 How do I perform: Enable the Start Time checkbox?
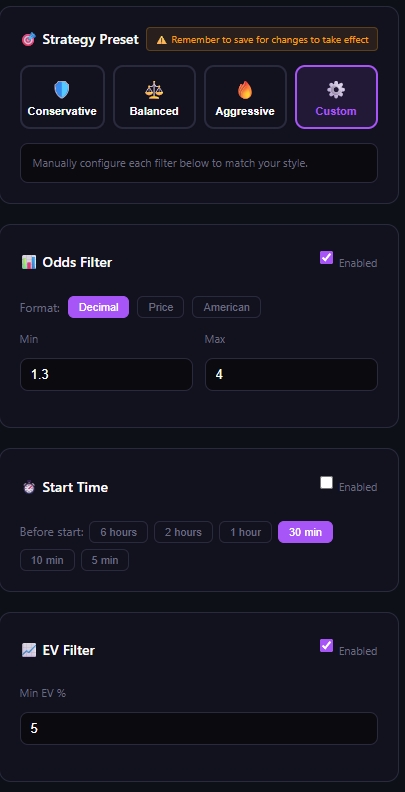pyautogui.click(x=327, y=483)
